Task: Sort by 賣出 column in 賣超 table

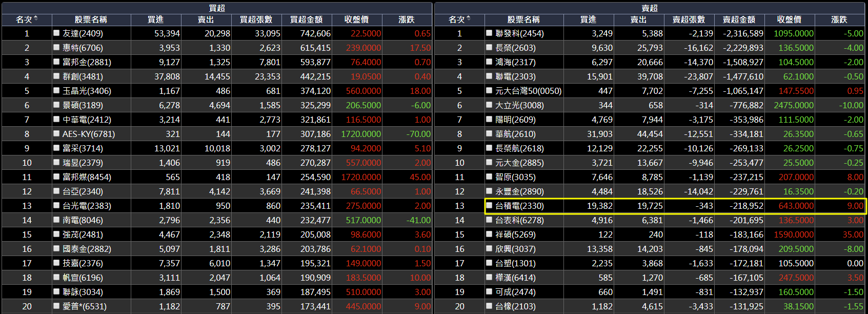Action: coord(639,19)
